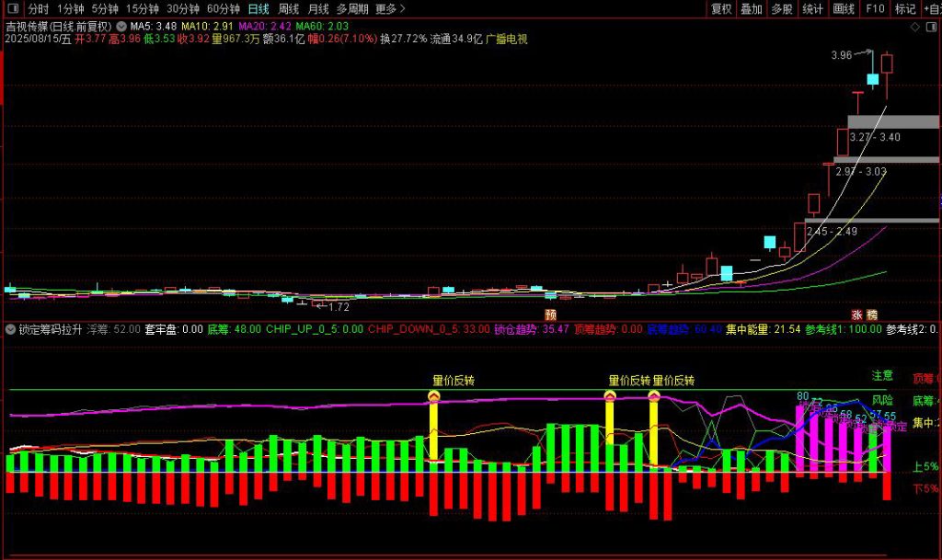Expand the 锁定筹码拉升 indicator settings
This screenshot has height=560, width=942.
point(11,328)
